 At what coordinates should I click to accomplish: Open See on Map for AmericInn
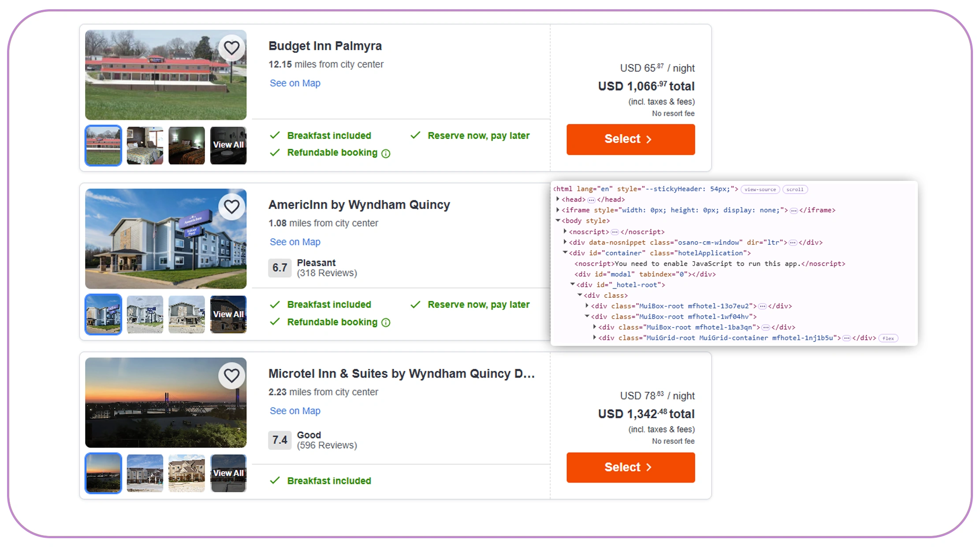[294, 242]
